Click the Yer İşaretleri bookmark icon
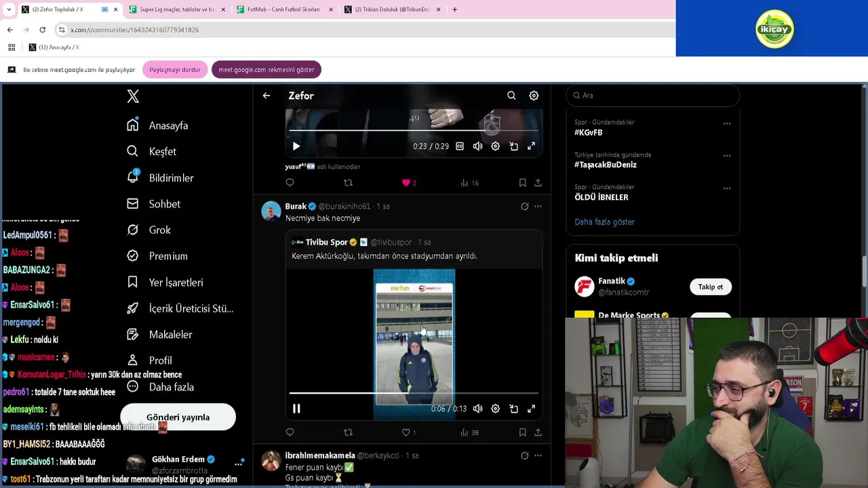This screenshot has width=868, height=488. (133, 282)
